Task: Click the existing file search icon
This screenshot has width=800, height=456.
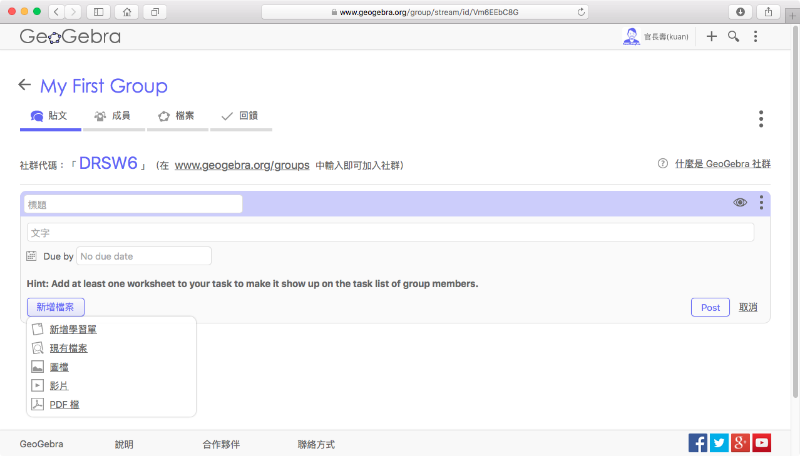Action: point(37,348)
